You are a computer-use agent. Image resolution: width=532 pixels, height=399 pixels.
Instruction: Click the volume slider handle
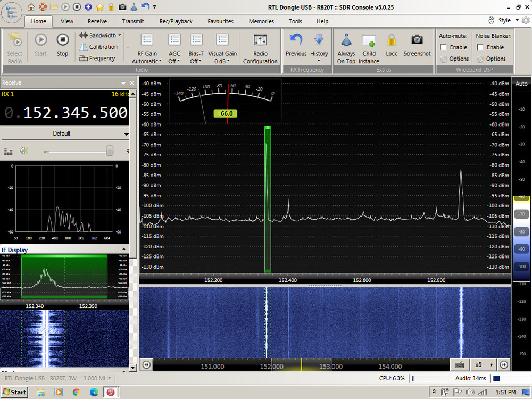click(110, 151)
